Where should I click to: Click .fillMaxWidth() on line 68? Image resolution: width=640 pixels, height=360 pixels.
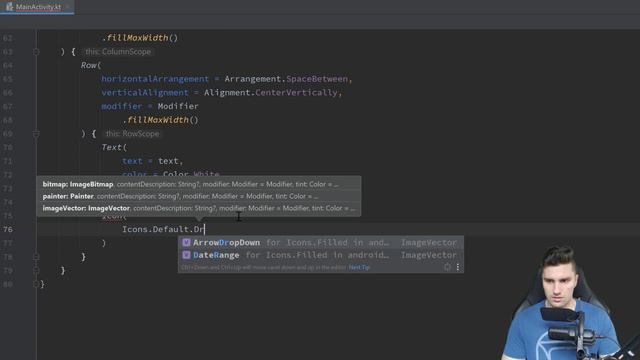click(x=160, y=120)
